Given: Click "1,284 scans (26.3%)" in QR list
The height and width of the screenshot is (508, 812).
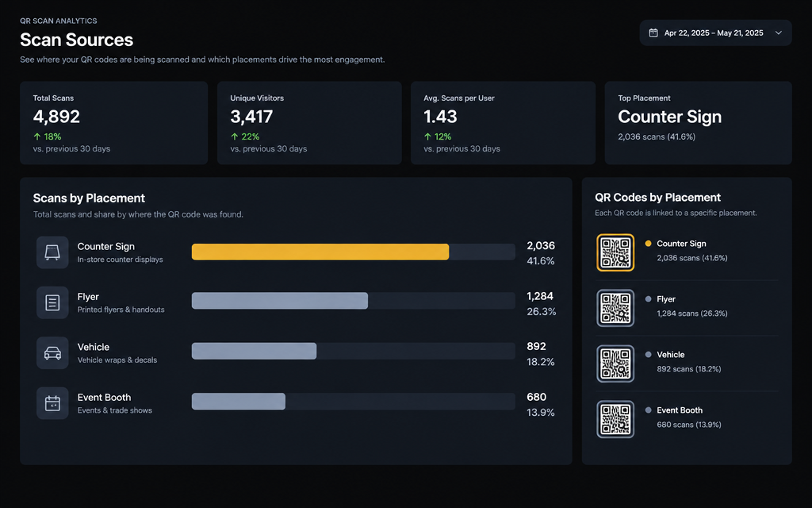Looking at the screenshot, I should pos(691,313).
